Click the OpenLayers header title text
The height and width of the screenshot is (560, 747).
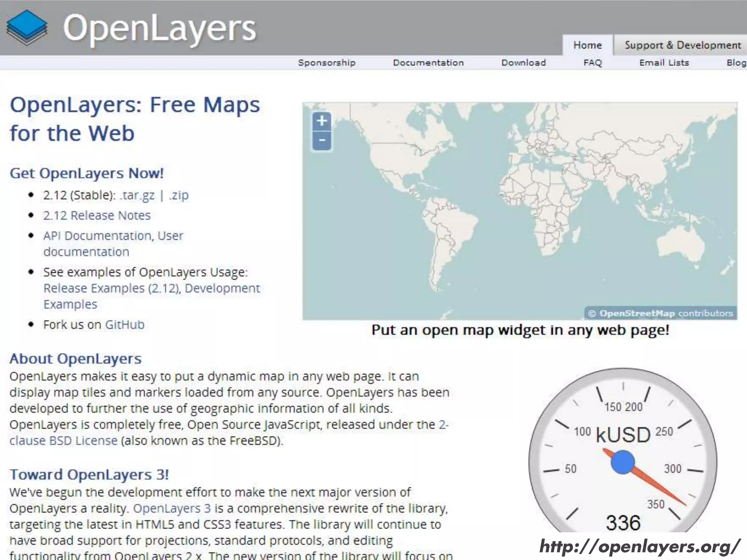160,29
